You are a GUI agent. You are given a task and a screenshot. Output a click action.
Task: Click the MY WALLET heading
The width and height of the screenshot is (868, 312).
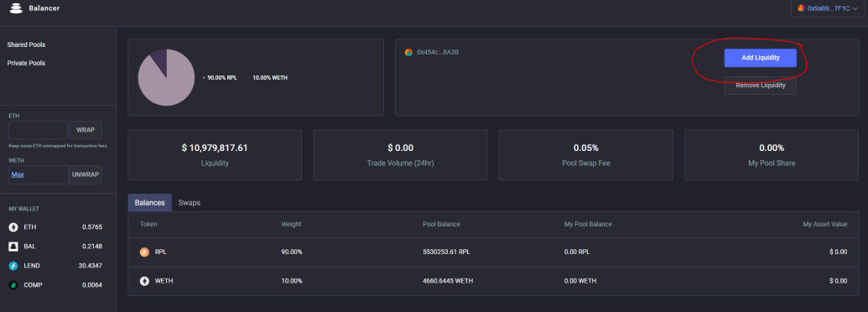pyautogui.click(x=23, y=209)
